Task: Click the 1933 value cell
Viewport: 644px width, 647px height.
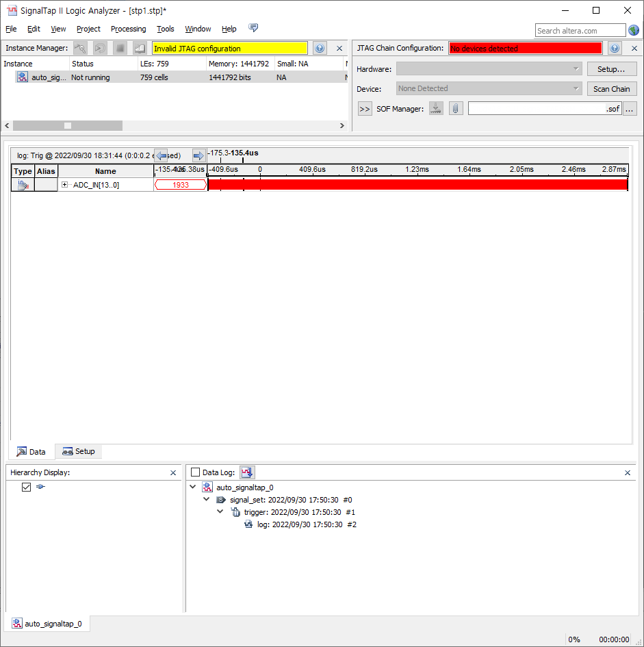Action: 181,185
